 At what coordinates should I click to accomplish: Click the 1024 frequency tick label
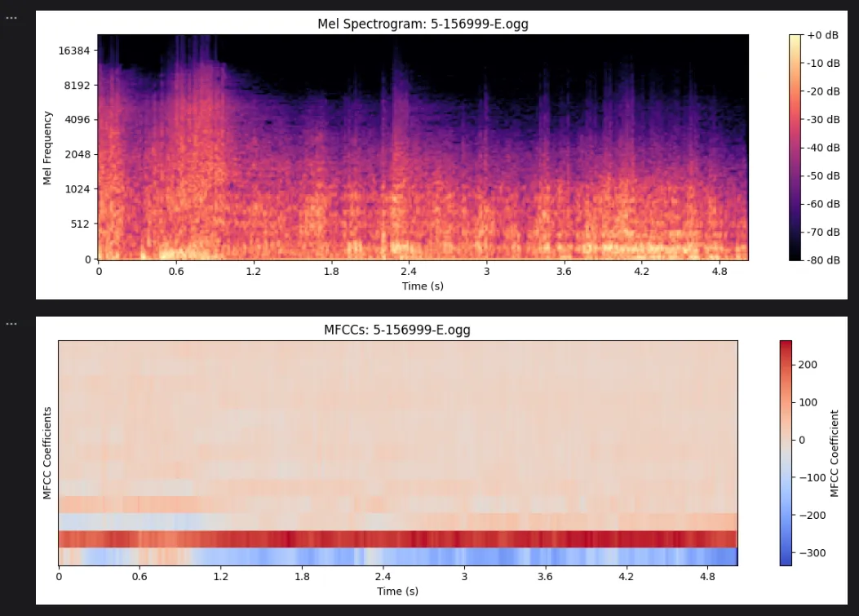[77, 189]
